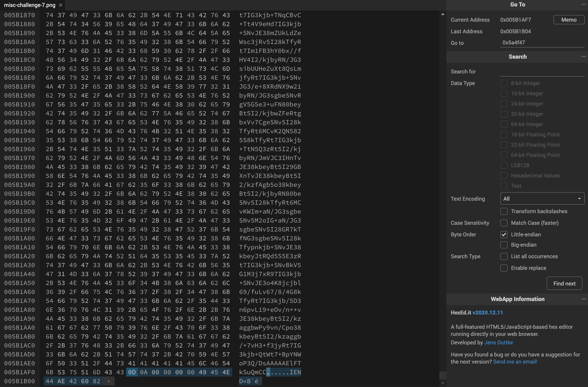Select the misc-challenge-7.png file tab
Viewport: 588px width, 387px height.
pyautogui.click(x=30, y=5)
